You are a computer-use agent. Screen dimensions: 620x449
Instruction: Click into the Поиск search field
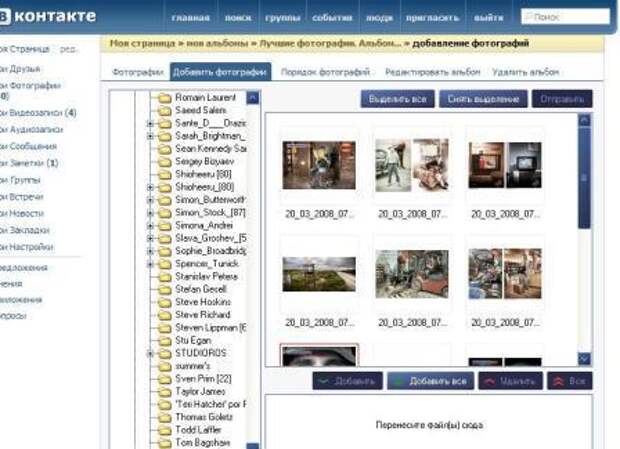pos(568,17)
